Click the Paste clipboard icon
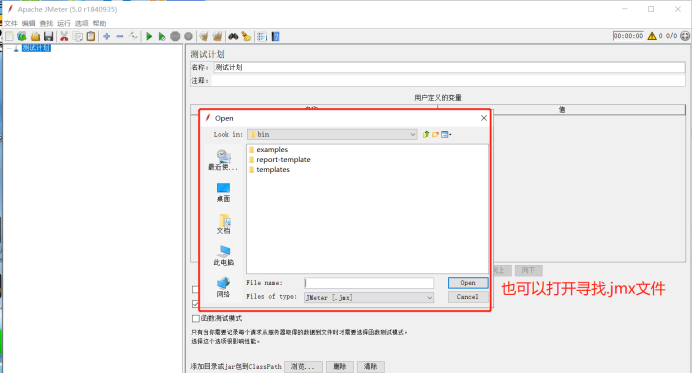Screen dimensions: 692x374 click(x=91, y=36)
